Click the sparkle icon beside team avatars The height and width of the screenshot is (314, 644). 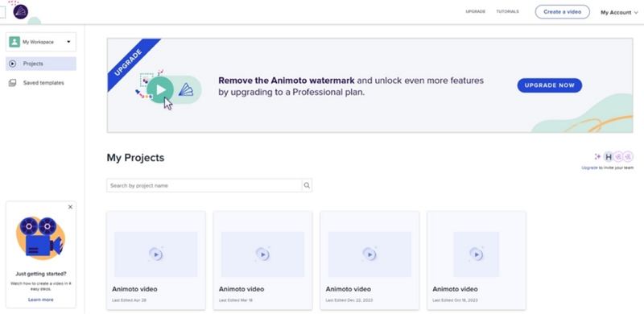click(x=597, y=156)
